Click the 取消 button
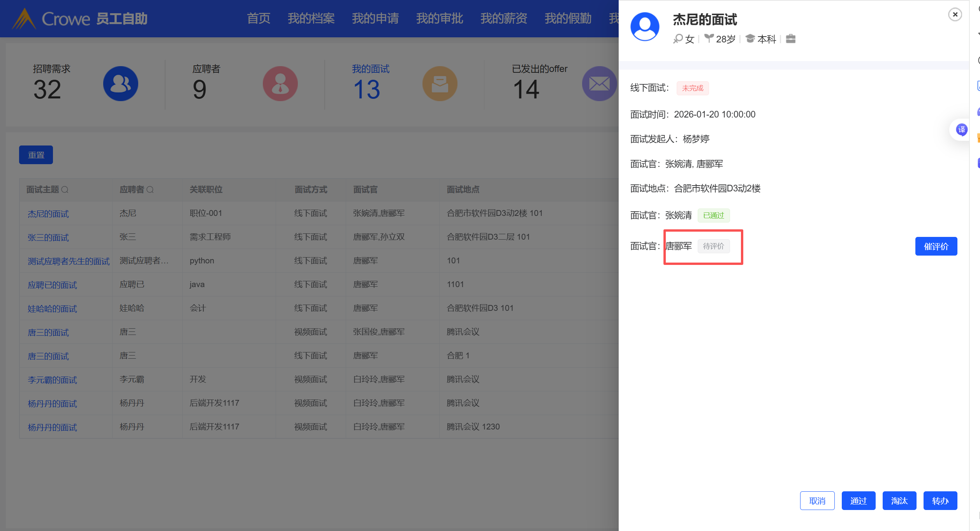The image size is (980, 531). pos(817,501)
